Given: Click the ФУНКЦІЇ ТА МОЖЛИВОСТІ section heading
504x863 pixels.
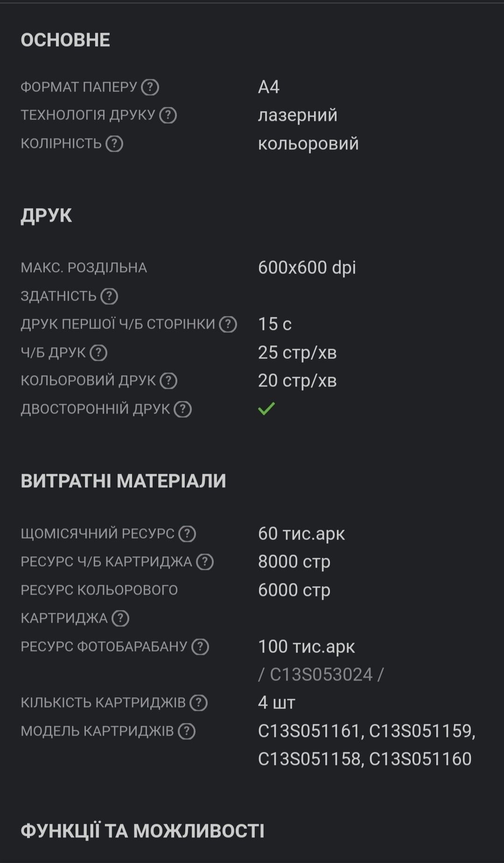Looking at the screenshot, I should [142, 831].
